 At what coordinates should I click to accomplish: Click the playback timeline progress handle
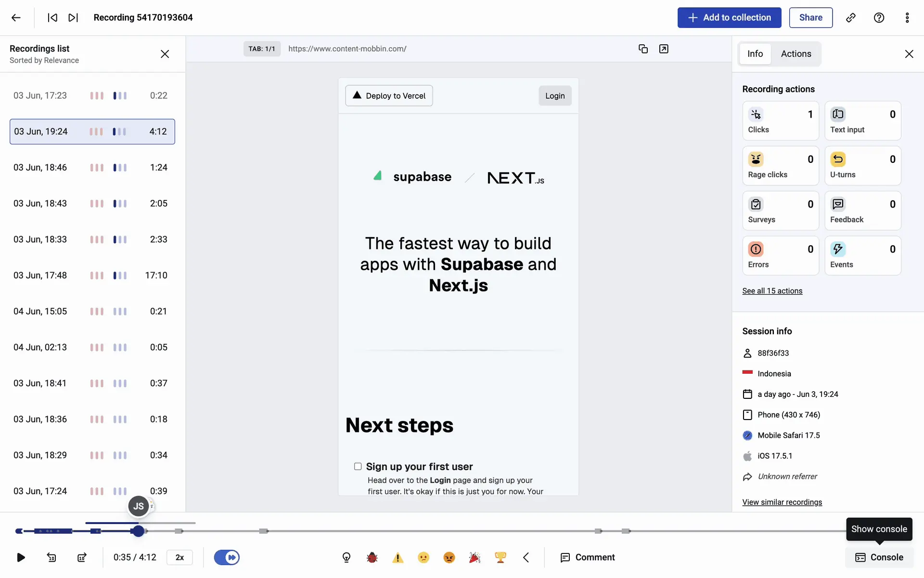pos(139,531)
